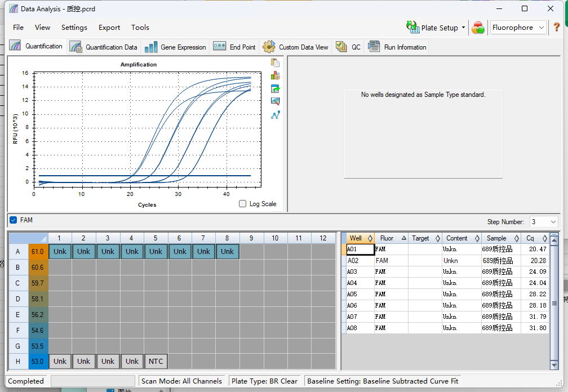The height and width of the screenshot is (392, 568).
Task: Select the A02 row in results table
Action: point(448,261)
